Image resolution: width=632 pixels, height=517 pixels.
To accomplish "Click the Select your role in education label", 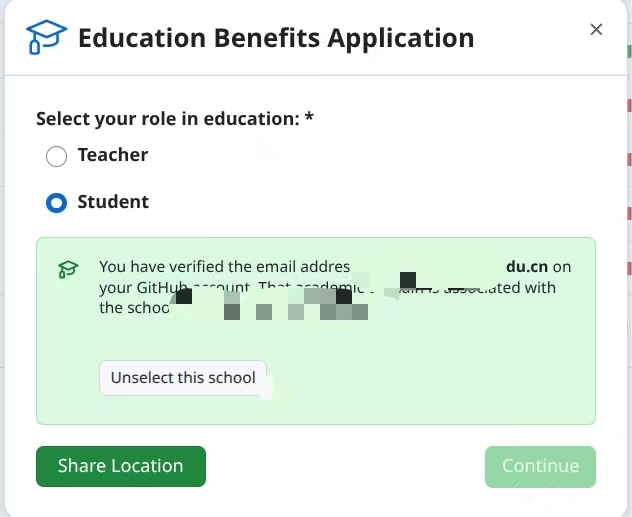I will pyautogui.click(x=168, y=118).
